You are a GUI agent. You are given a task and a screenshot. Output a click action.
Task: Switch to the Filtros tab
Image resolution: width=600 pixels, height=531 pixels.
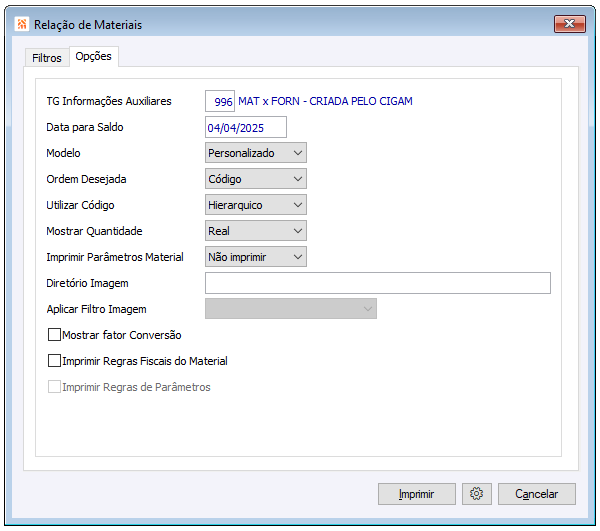47,58
